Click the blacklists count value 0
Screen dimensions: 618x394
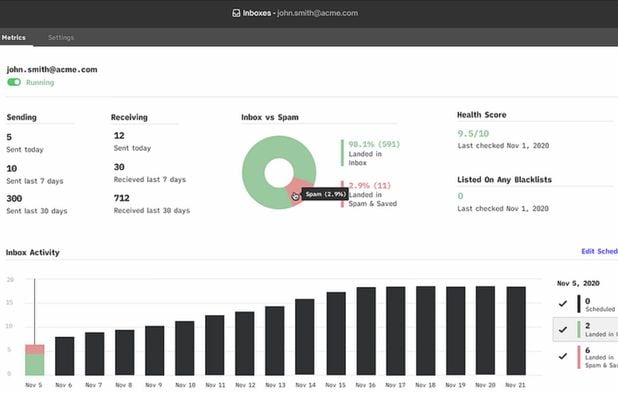pyautogui.click(x=460, y=196)
